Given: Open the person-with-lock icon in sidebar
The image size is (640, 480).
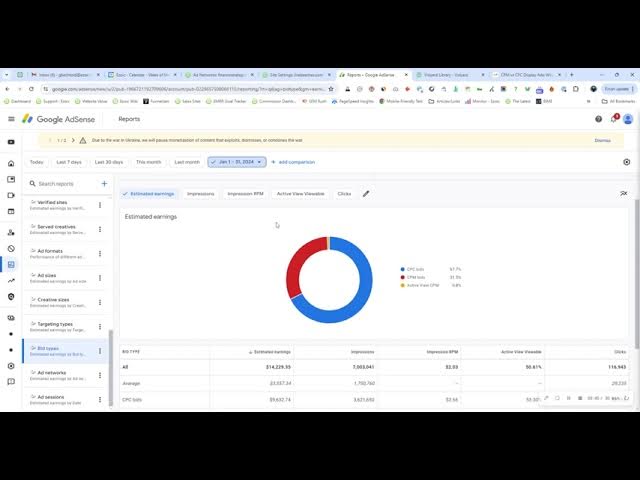Looking at the screenshot, I should click(x=11, y=232).
